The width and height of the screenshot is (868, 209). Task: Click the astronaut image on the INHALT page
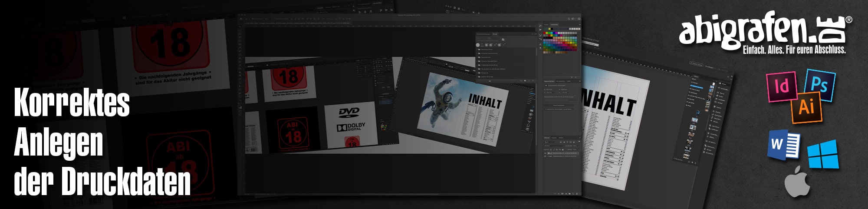[445, 101]
